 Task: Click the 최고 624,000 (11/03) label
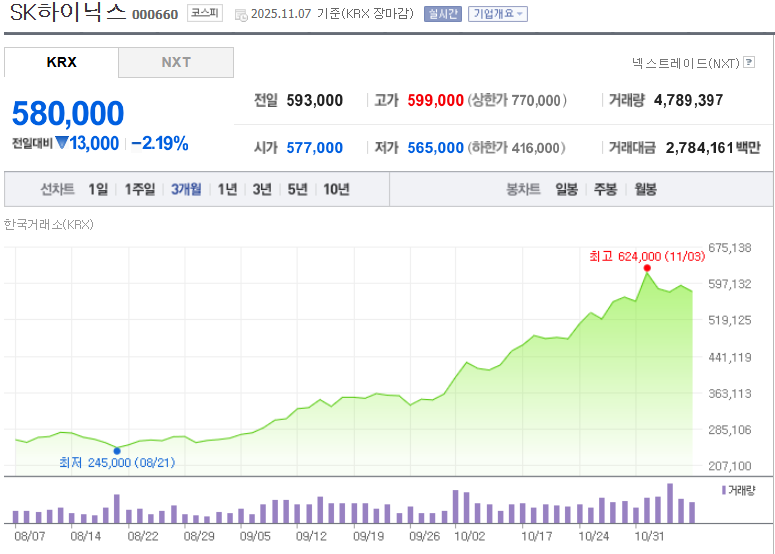click(x=647, y=256)
